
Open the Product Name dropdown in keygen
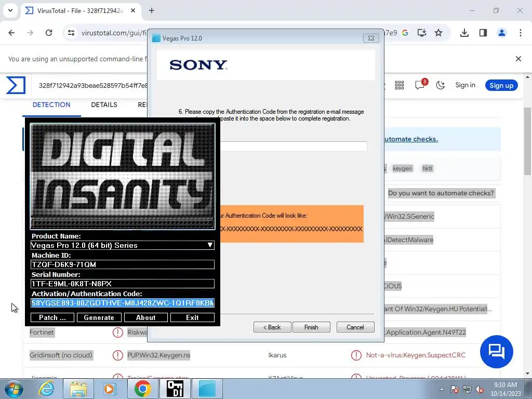[x=210, y=245]
